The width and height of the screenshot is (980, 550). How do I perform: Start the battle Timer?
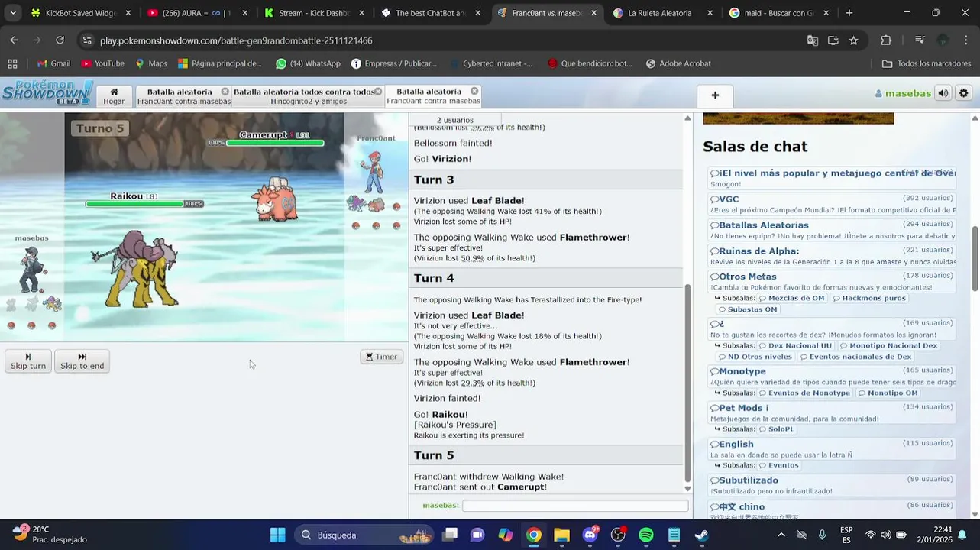(x=381, y=357)
